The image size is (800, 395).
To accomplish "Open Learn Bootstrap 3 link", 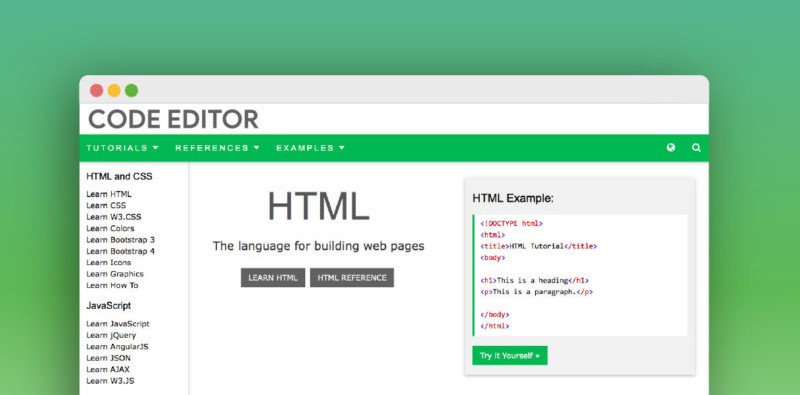I will 120,240.
